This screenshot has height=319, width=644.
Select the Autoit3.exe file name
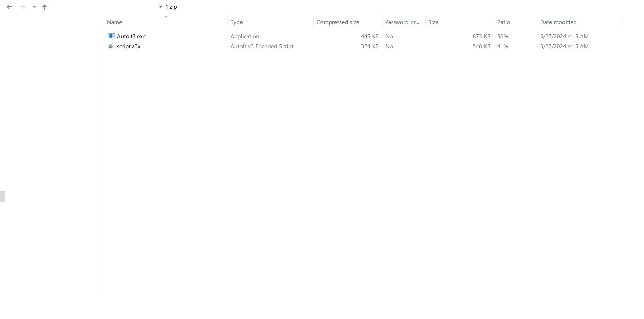pyautogui.click(x=131, y=36)
